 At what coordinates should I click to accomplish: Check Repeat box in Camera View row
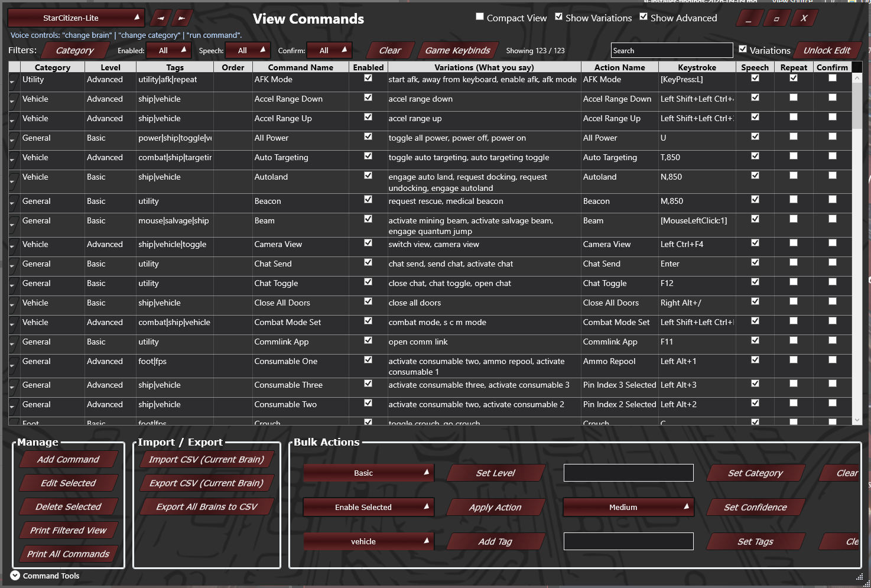[x=794, y=243]
